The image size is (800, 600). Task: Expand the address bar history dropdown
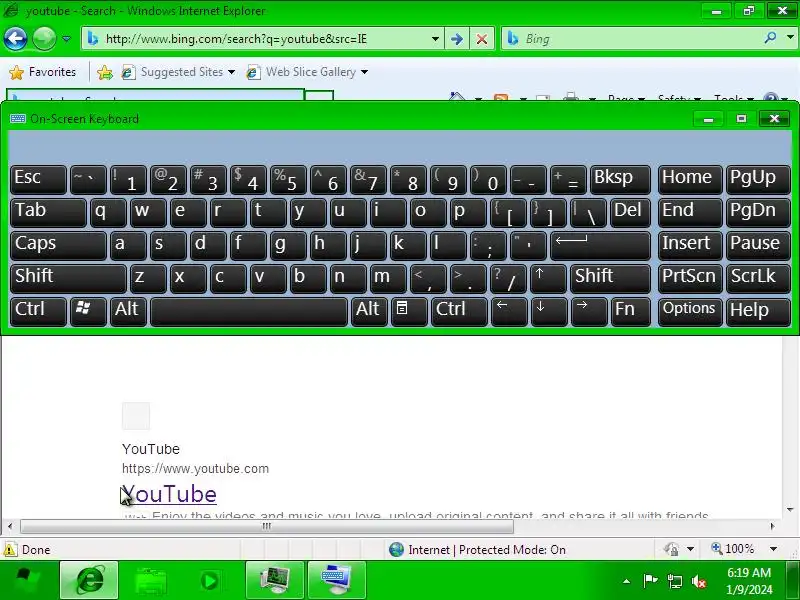[x=435, y=39]
